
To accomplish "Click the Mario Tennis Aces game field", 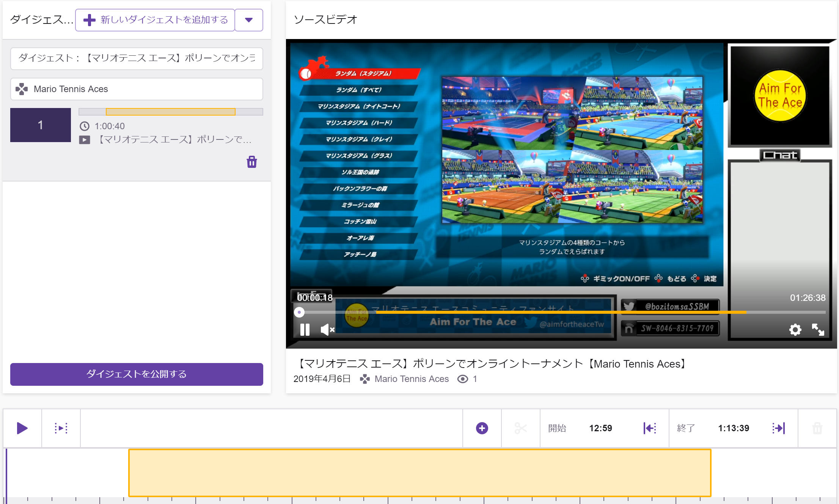I will [137, 89].
